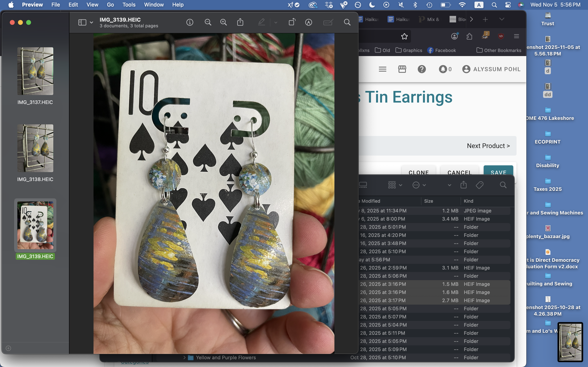The image size is (588, 367).
Task: Open the highlight pen dropdown arrow
Action: pyautogui.click(x=276, y=22)
